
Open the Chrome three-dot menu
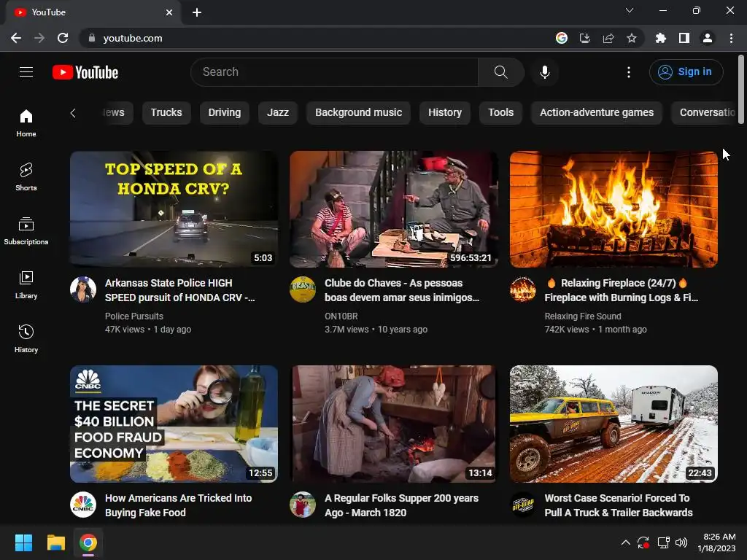[731, 38]
